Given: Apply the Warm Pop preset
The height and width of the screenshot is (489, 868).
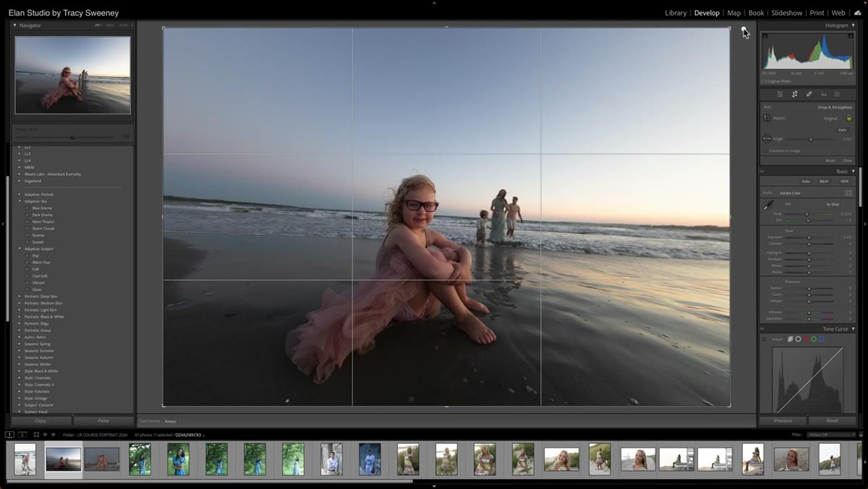Looking at the screenshot, I should tap(41, 263).
